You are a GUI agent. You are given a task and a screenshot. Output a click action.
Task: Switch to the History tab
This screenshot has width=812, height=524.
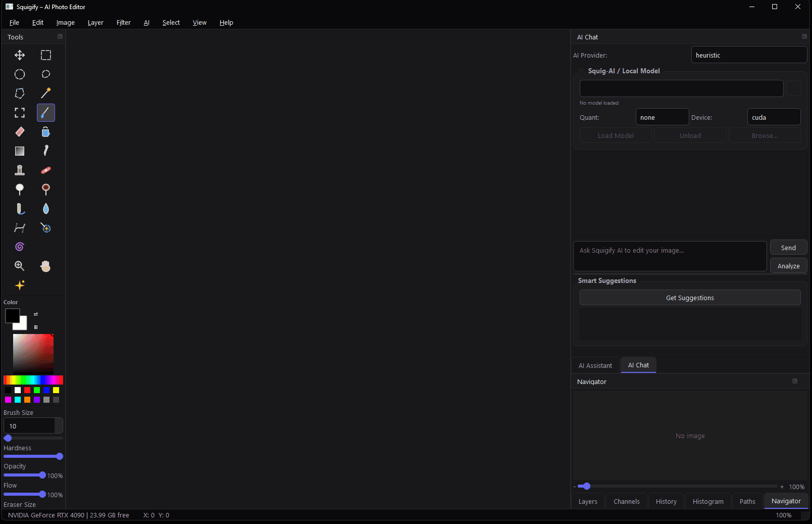[x=666, y=501]
